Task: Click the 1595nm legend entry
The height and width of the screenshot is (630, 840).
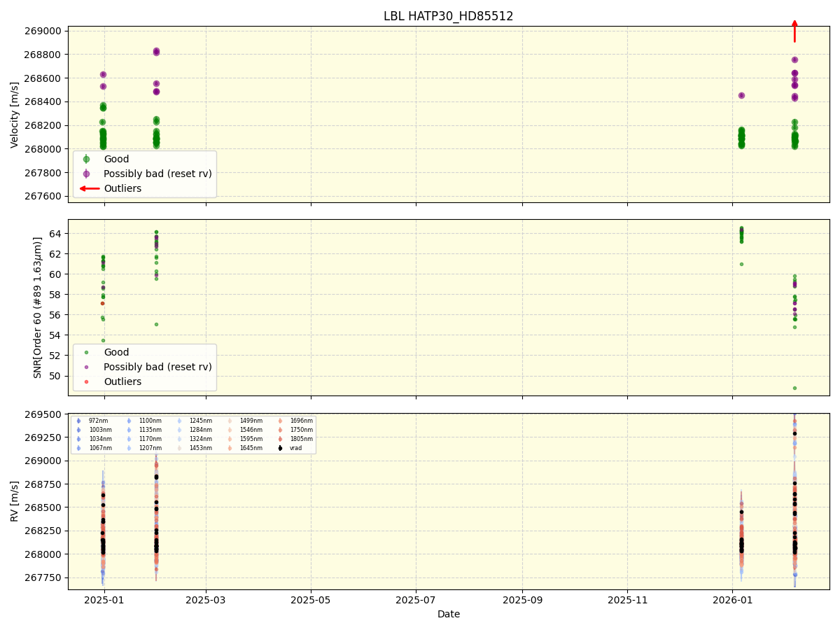Action: [245, 439]
